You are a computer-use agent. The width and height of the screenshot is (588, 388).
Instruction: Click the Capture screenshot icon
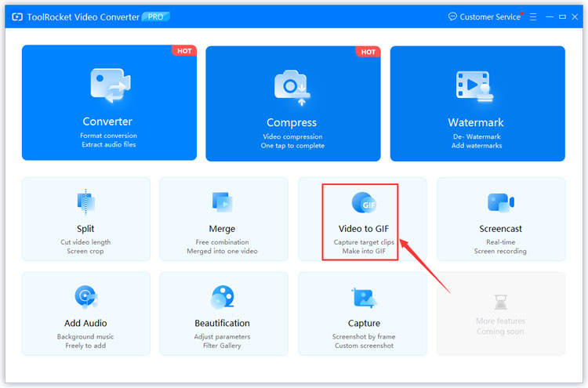pos(364,298)
